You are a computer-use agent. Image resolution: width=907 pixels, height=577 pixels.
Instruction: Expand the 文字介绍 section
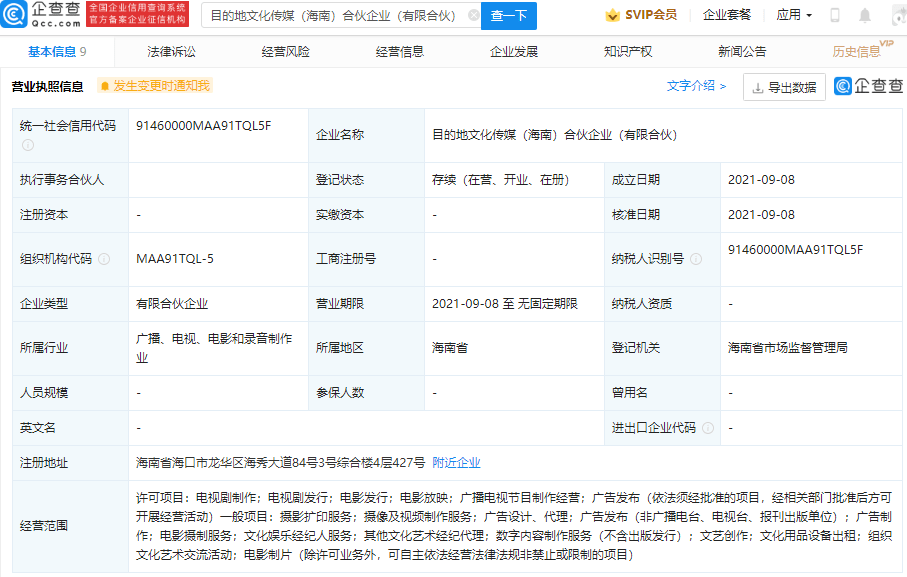coord(696,87)
